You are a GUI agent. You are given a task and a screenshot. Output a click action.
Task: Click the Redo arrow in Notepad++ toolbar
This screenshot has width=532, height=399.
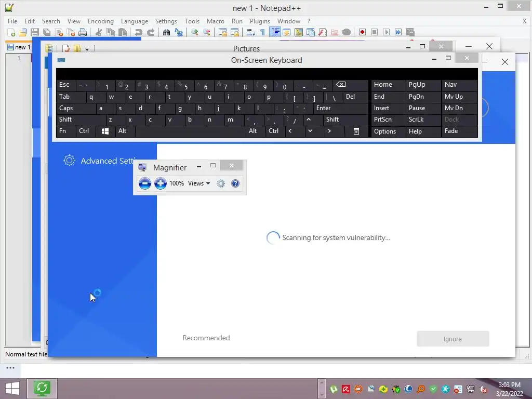tap(150, 32)
